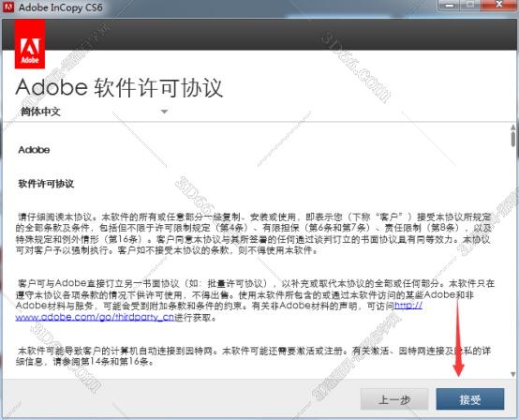The image size is (519, 420).
Task: Minimize the InCopy installer window
Action: [x=449, y=5]
